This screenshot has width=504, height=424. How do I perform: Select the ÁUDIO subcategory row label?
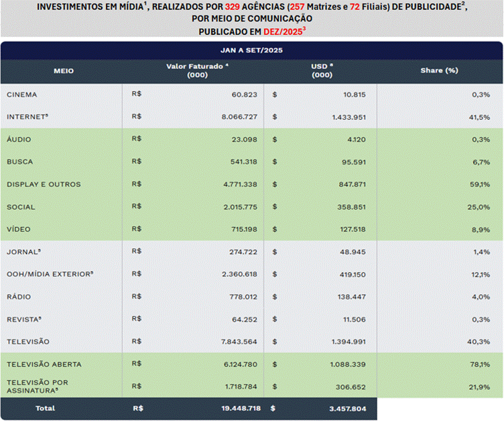coord(19,139)
